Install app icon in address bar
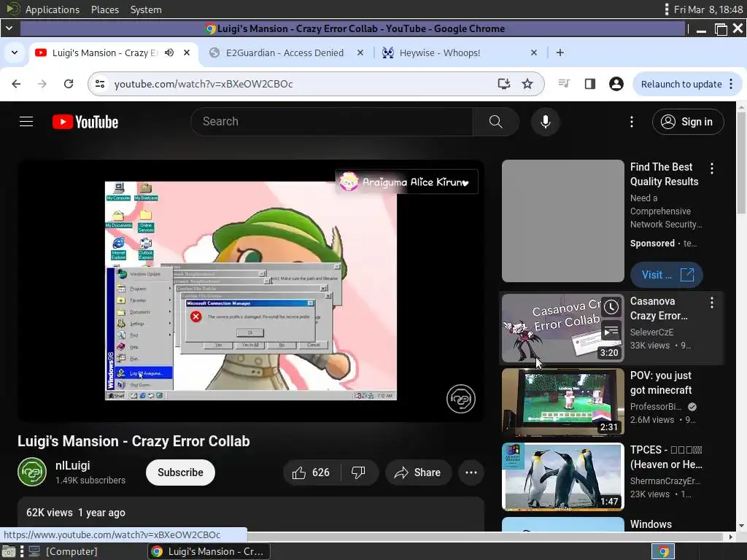 [x=504, y=84]
